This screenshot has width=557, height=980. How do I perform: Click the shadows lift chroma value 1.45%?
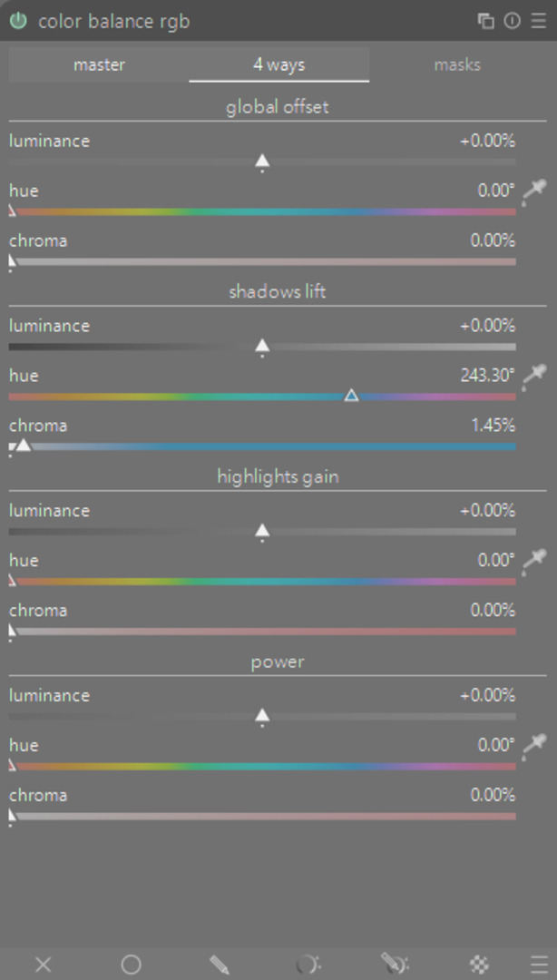(x=493, y=425)
